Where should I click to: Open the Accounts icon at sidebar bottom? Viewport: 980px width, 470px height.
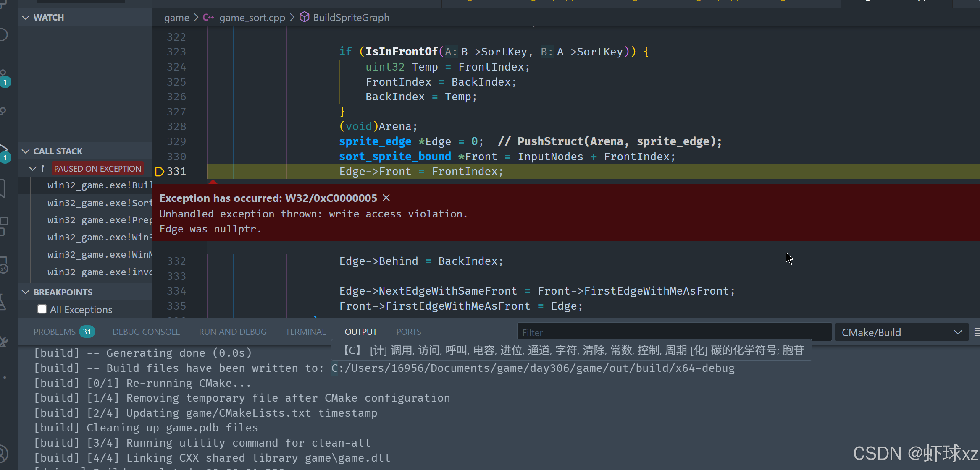point(3,453)
